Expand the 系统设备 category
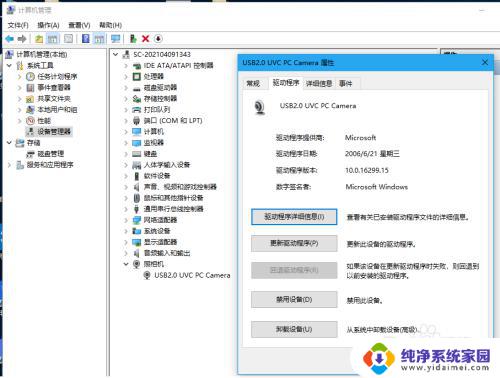 pyautogui.click(x=126, y=231)
